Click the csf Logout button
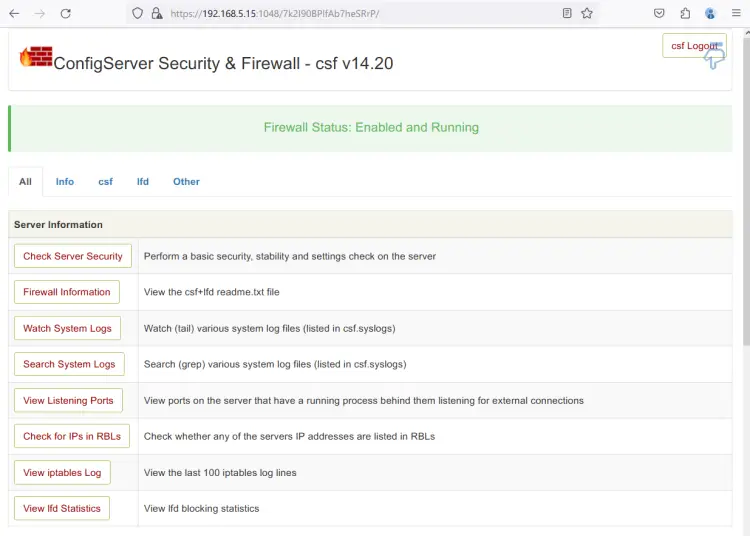The height and width of the screenshot is (536, 750). point(693,46)
